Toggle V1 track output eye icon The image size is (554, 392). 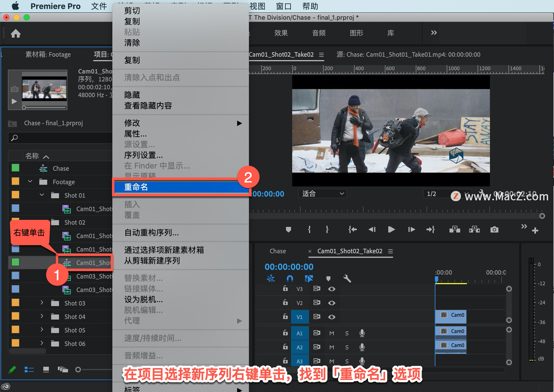click(x=332, y=317)
